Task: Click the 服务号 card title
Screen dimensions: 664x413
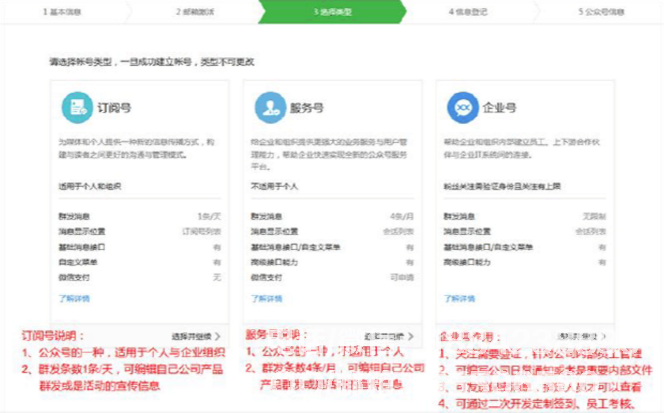Action: coord(307,108)
